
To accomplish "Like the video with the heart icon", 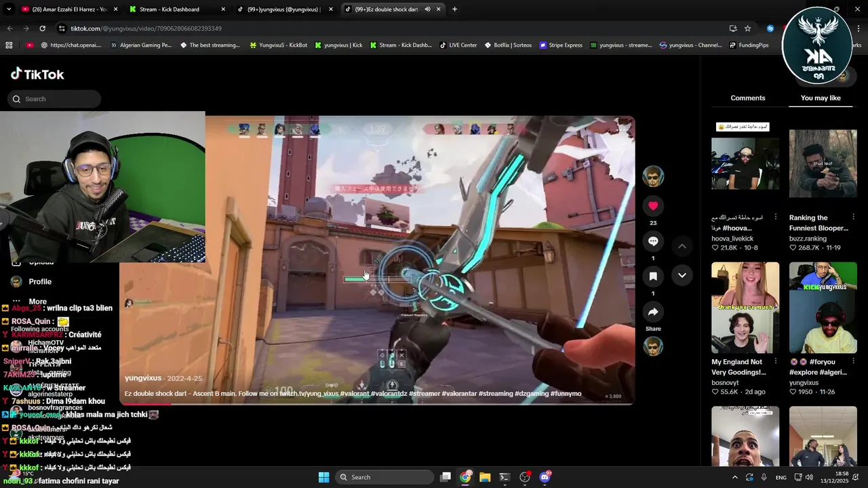I will [653, 206].
